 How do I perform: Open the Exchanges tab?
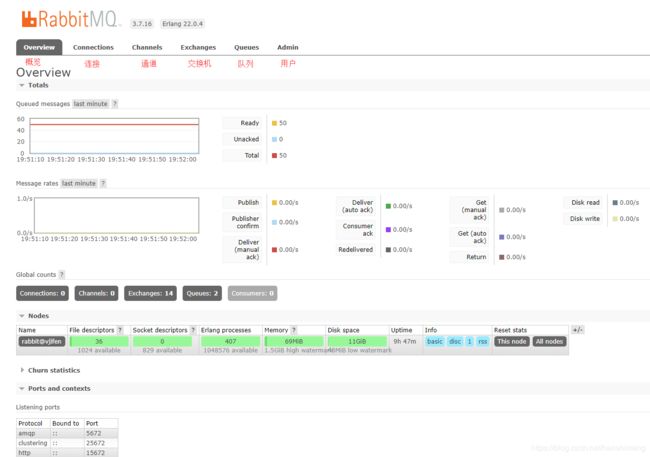tap(198, 47)
